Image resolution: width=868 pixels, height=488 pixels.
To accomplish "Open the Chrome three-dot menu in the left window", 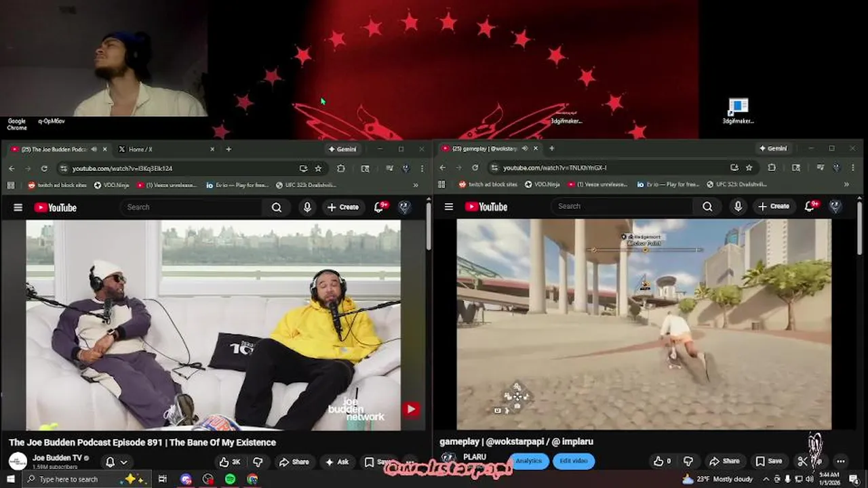I will 422,168.
